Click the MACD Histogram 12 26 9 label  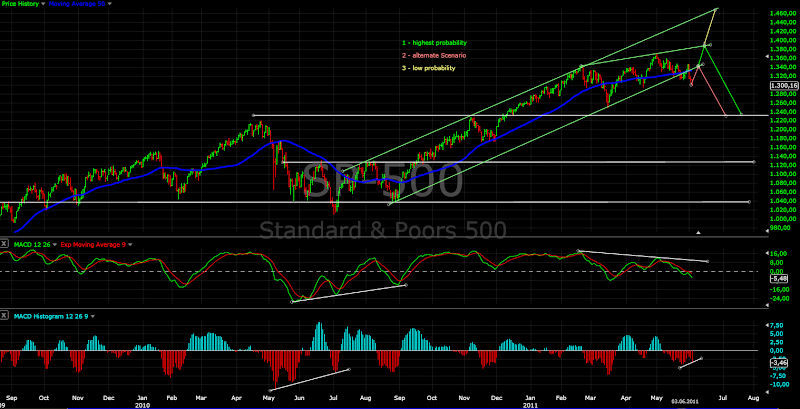49,316
